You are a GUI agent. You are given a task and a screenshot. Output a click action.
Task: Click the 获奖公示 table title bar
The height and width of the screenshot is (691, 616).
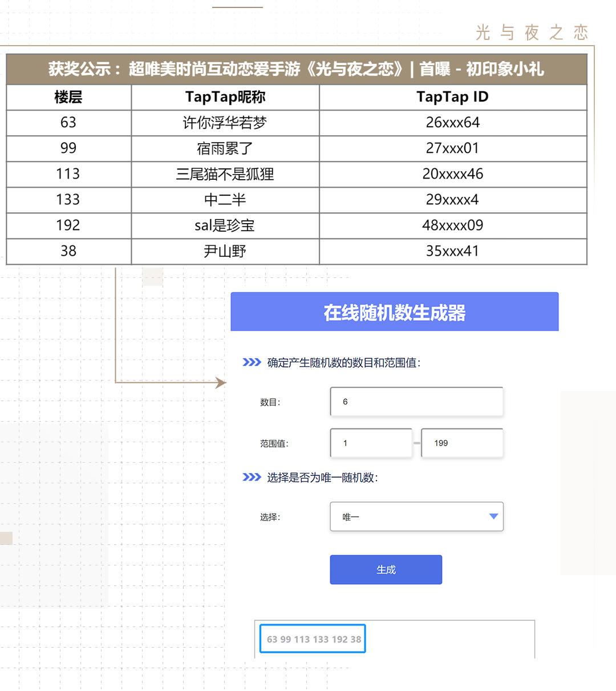297,69
